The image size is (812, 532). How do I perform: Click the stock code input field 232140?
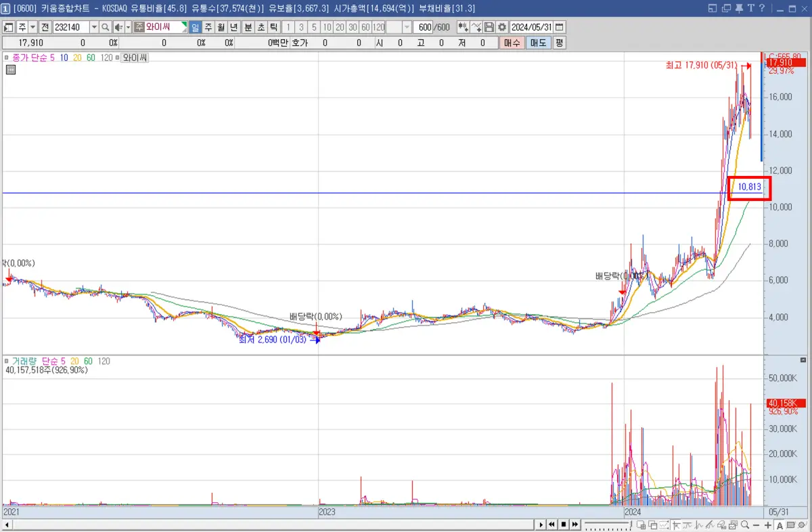(x=71, y=27)
